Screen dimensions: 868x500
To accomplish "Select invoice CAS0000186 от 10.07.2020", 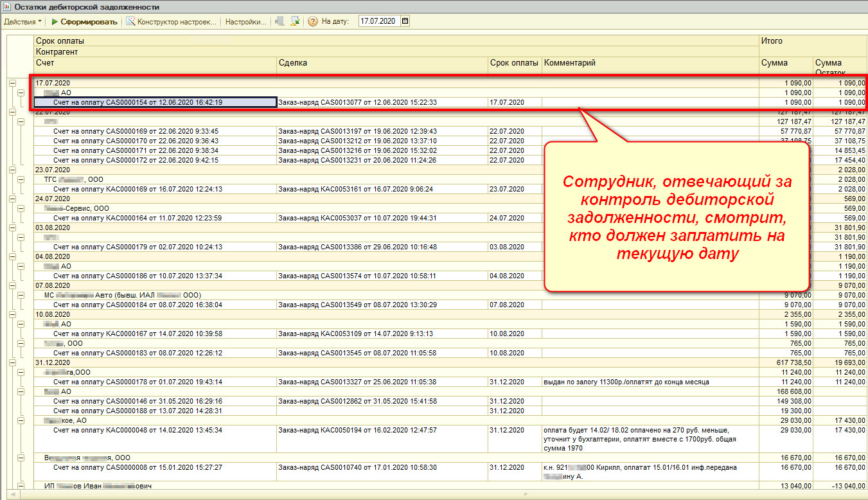I will 155,276.
